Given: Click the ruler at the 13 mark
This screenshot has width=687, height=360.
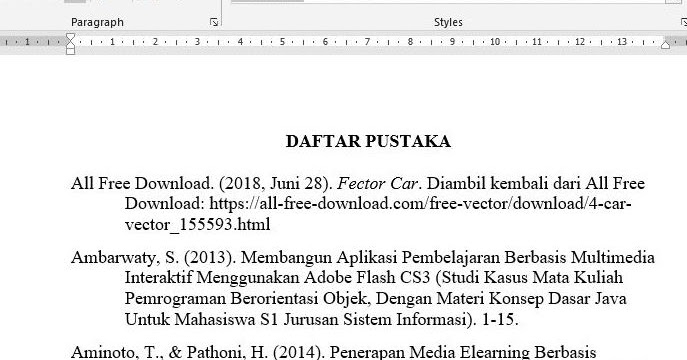Looking at the screenshot, I should 622,42.
